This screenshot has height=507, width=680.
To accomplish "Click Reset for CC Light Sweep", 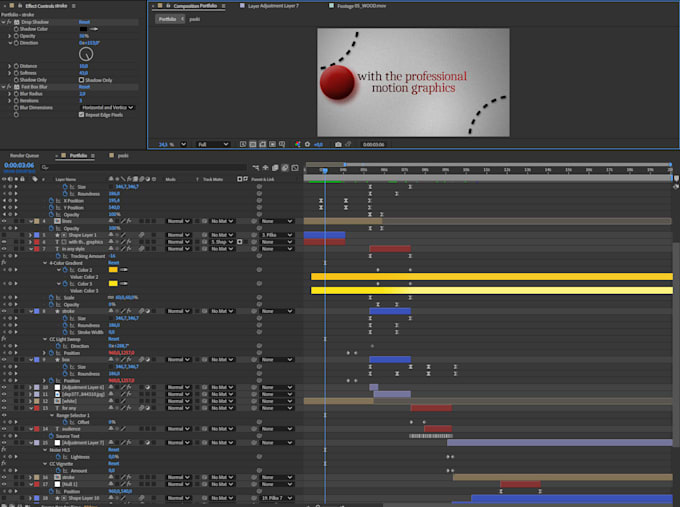I will 114,339.
